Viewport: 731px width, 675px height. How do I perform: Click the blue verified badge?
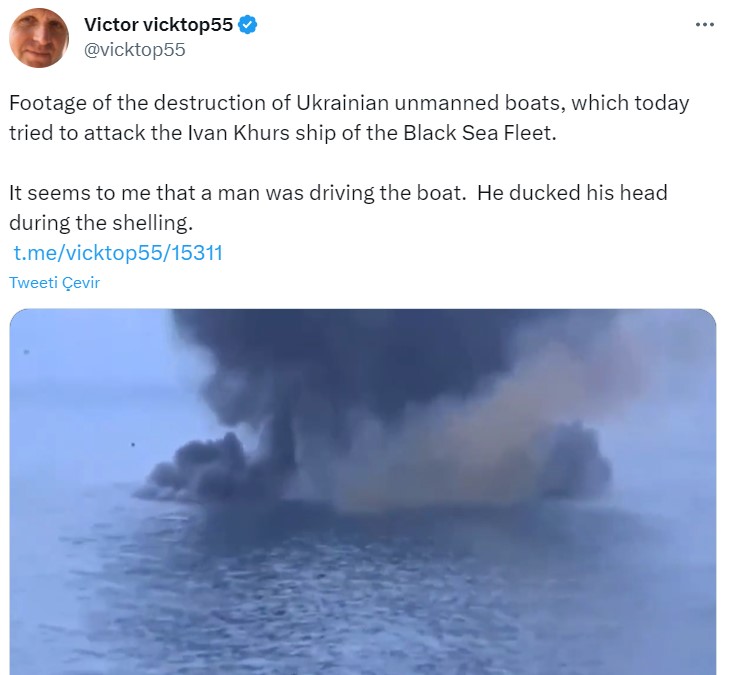[248, 25]
